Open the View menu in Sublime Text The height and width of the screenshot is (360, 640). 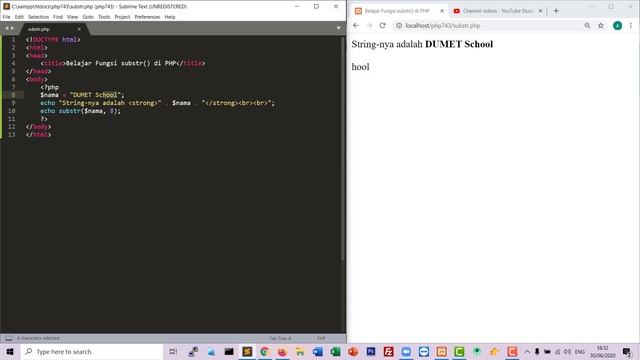72,17
